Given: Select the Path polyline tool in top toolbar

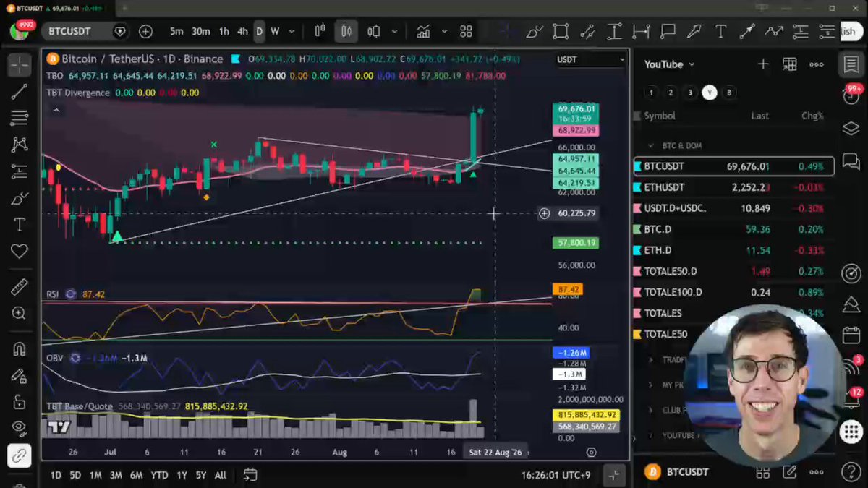Looking at the screenshot, I should 775,32.
